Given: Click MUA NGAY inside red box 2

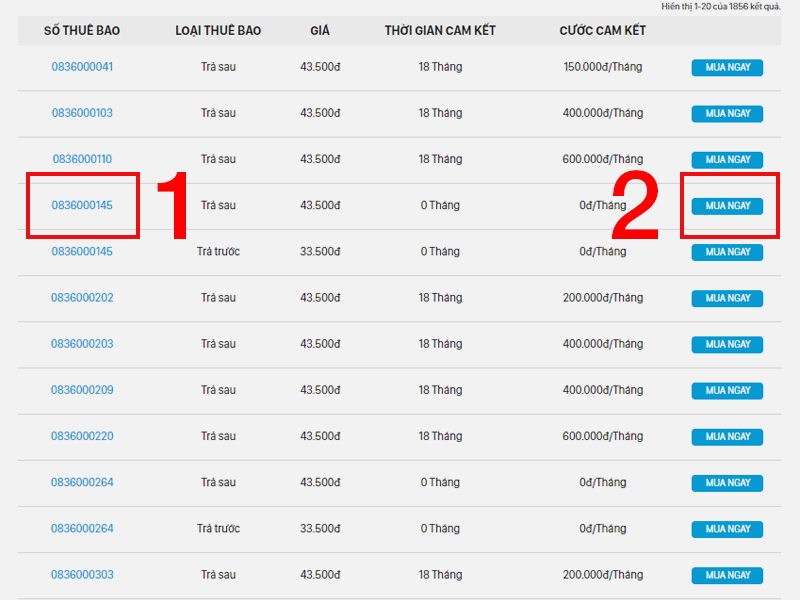Looking at the screenshot, I should [727, 206].
